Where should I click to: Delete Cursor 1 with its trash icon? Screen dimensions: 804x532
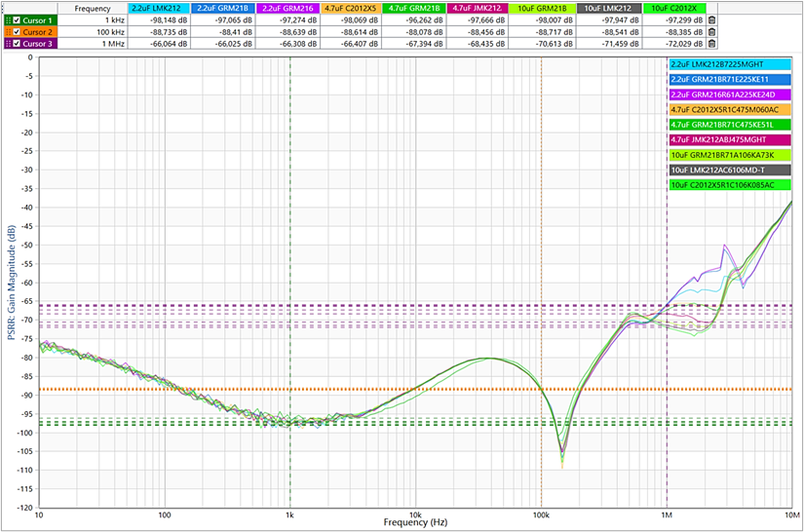[711, 19]
